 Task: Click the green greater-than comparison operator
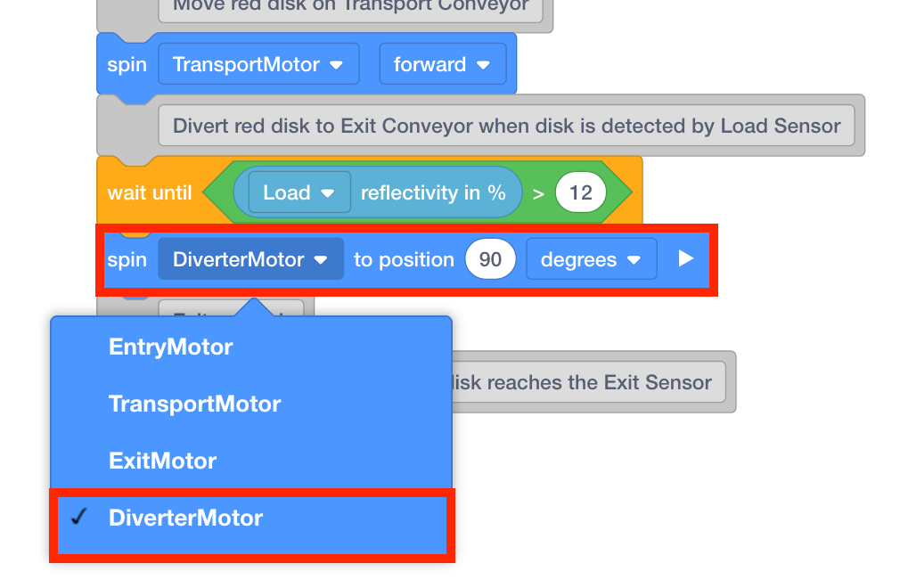tap(538, 193)
